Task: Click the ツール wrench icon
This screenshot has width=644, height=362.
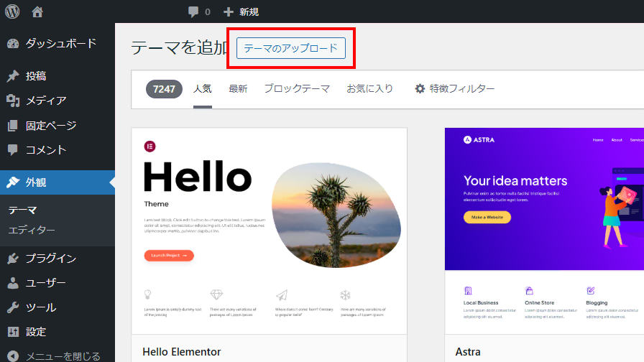Action: [x=13, y=307]
